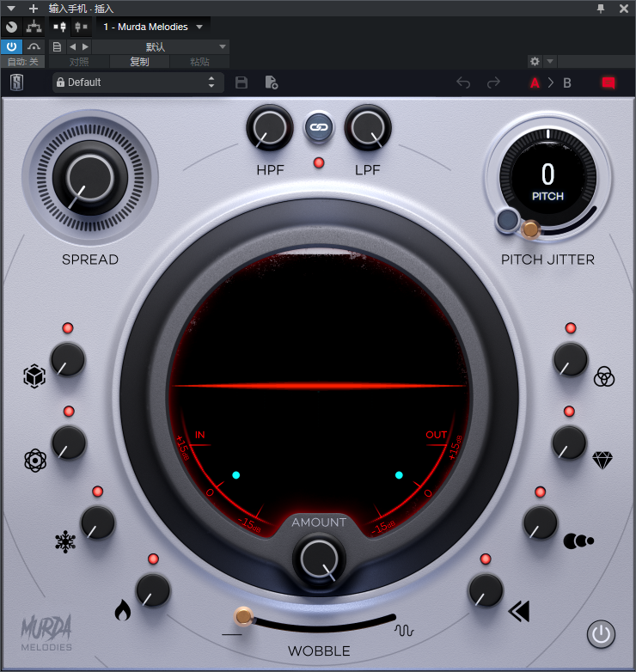Click the 自动: 关 automation button
The image size is (636, 672).
pyautogui.click(x=22, y=62)
